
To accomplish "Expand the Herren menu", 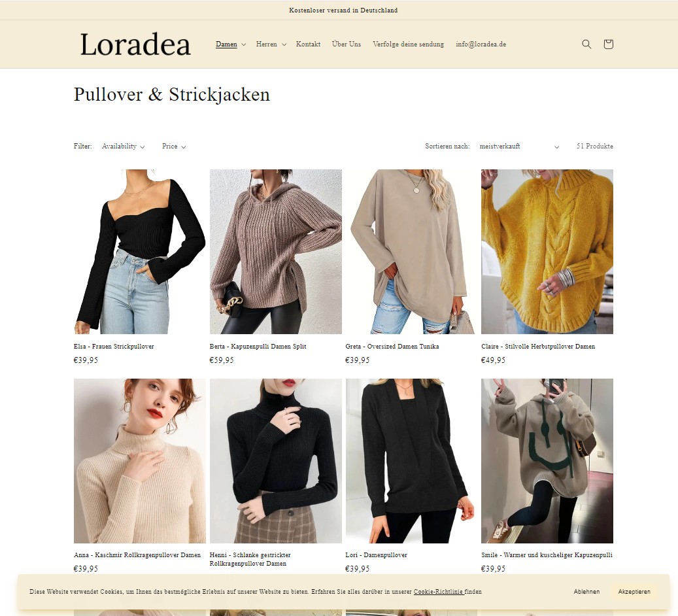I will tap(271, 44).
